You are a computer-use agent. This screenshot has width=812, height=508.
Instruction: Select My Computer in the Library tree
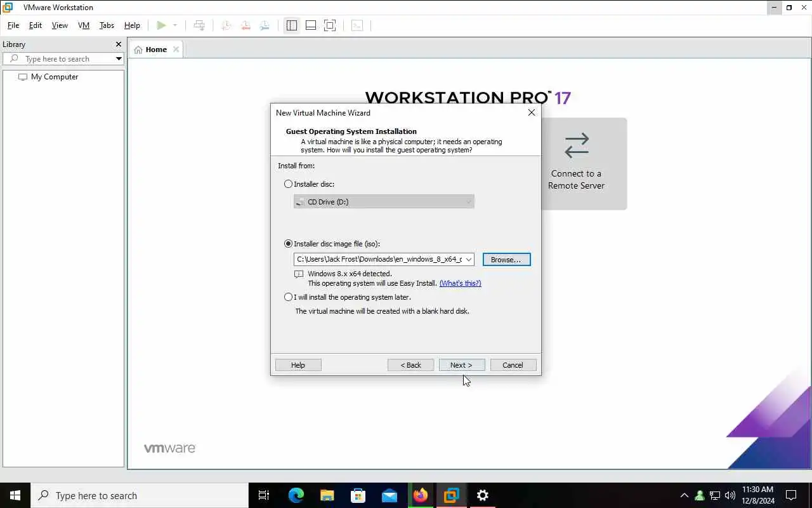(x=55, y=77)
